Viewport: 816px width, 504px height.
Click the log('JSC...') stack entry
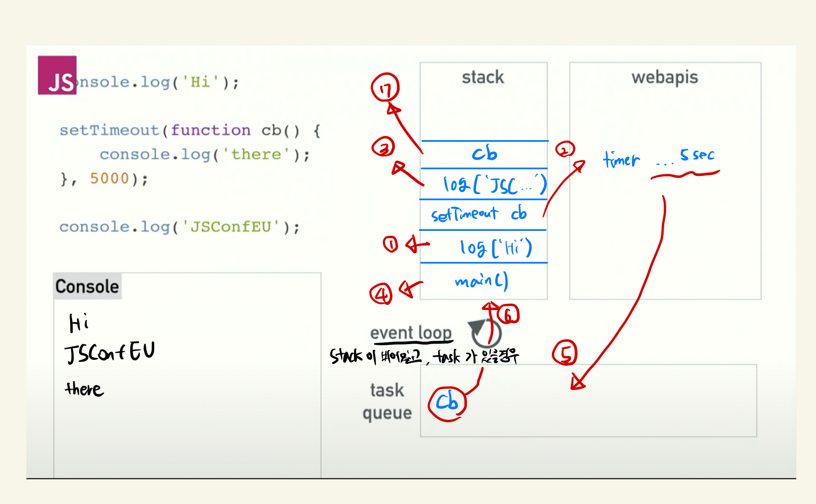tap(495, 184)
